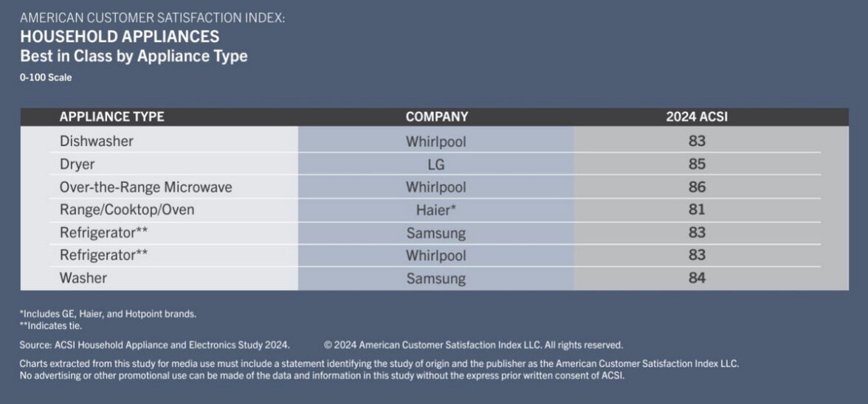
Task: Click the APPLIANCE TYPE column header
Action: click(x=111, y=116)
